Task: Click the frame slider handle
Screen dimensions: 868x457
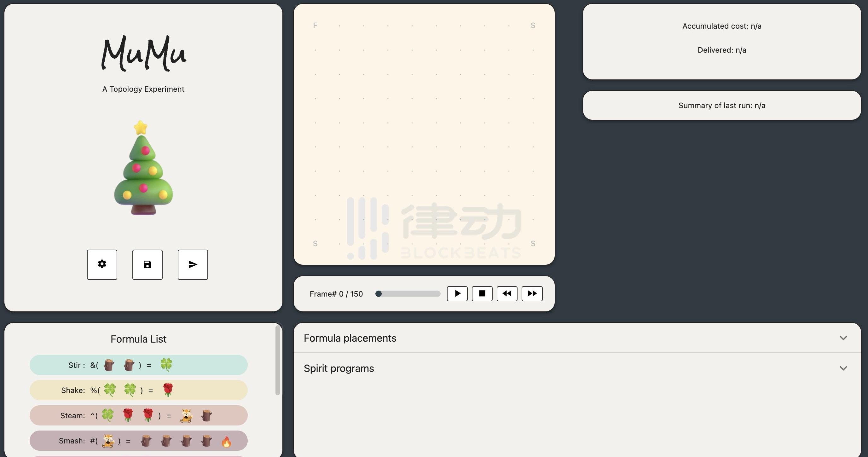Action: pyautogui.click(x=379, y=294)
